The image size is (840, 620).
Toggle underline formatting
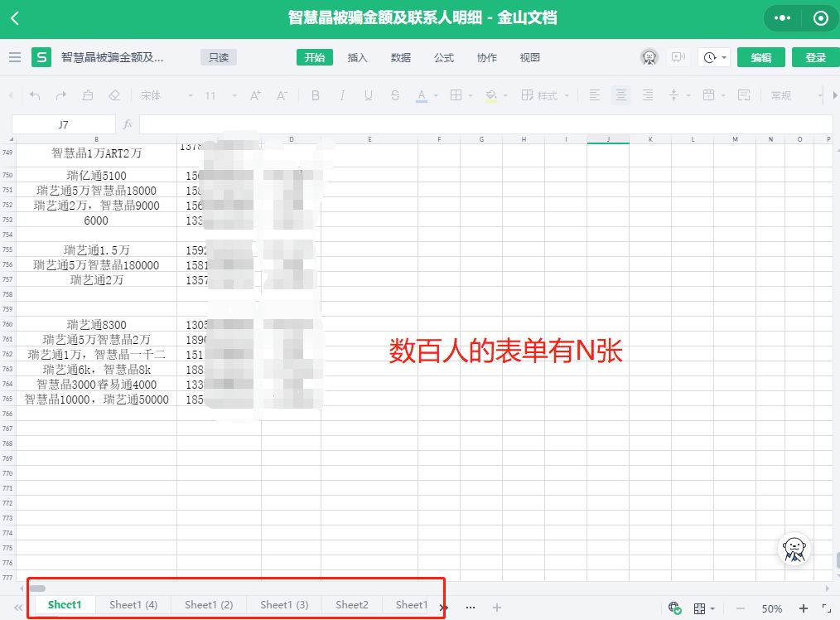[369, 95]
